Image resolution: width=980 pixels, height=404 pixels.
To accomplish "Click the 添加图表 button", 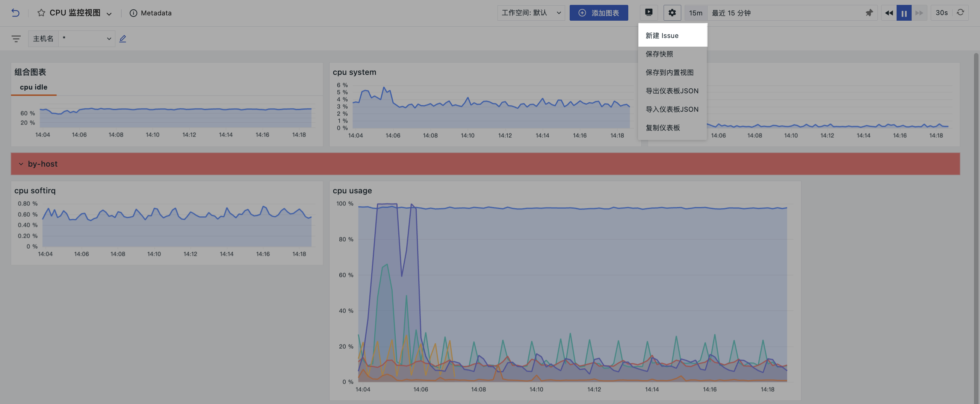I will click(599, 13).
